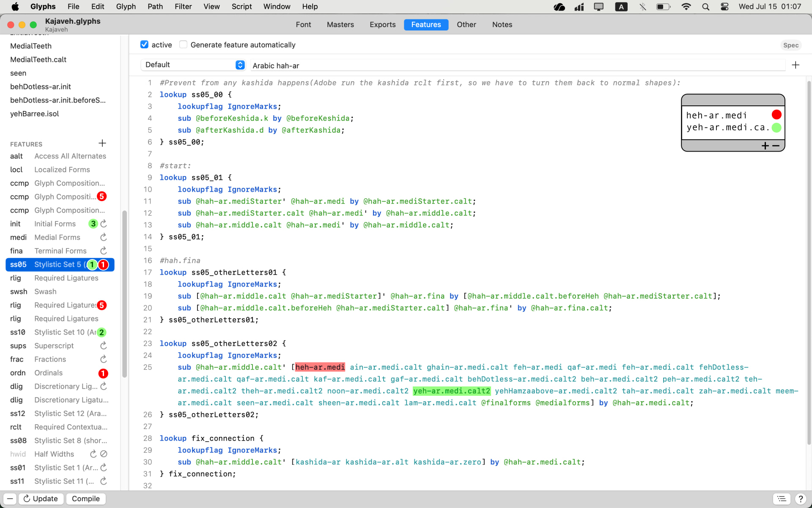The image size is (812, 508).
Task: Refresh the init Initial Forms feature
Action: [x=104, y=224]
